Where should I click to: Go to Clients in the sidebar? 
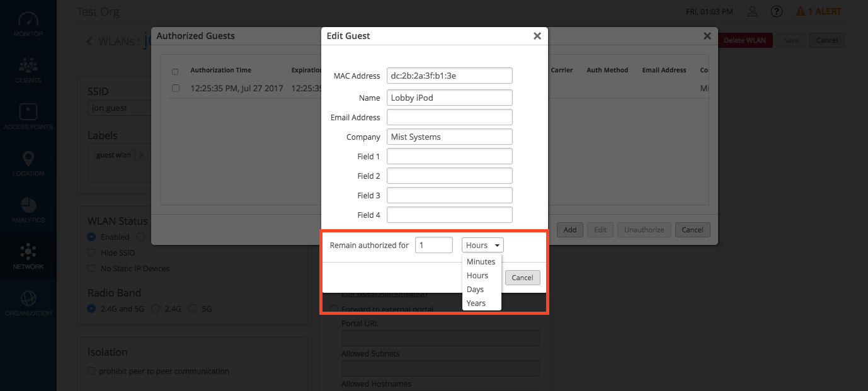tap(28, 70)
